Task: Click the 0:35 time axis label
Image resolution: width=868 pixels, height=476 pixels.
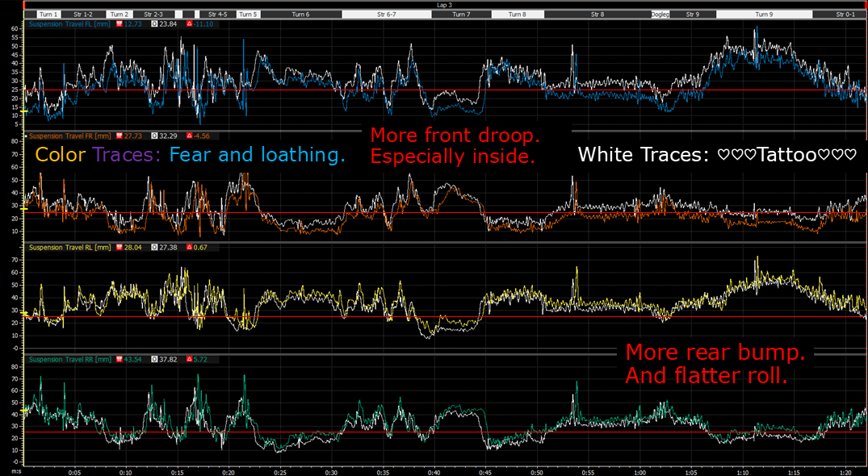Action: [383, 472]
